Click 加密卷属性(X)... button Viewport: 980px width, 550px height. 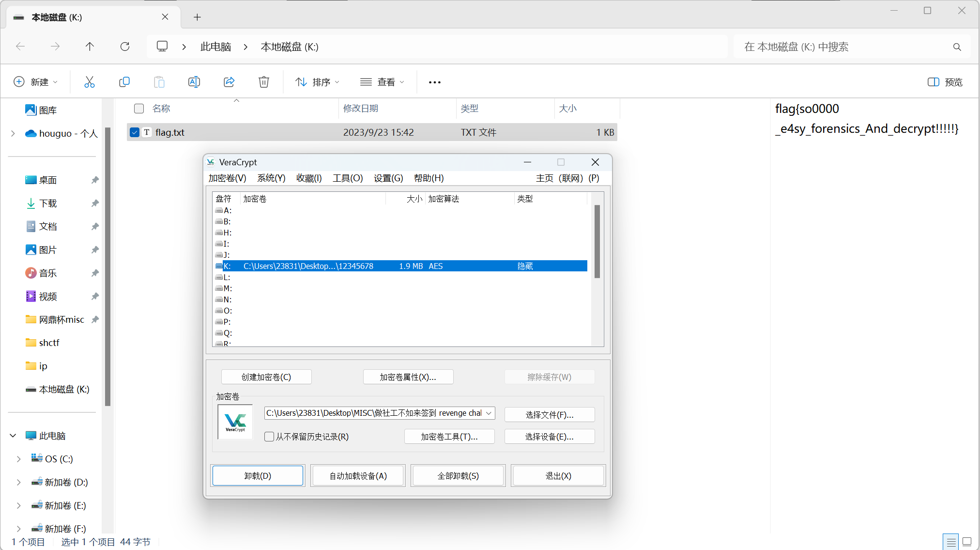point(408,377)
